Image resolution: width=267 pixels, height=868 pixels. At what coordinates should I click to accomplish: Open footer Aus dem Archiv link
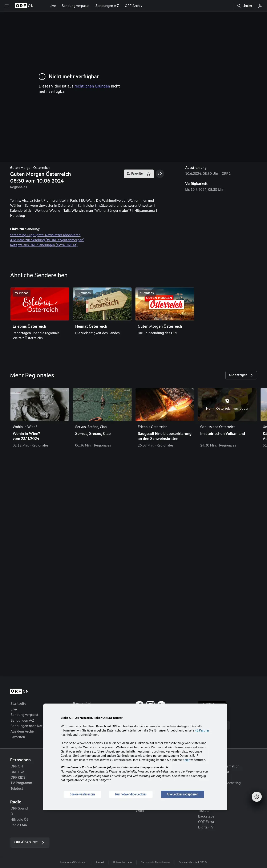23,731
